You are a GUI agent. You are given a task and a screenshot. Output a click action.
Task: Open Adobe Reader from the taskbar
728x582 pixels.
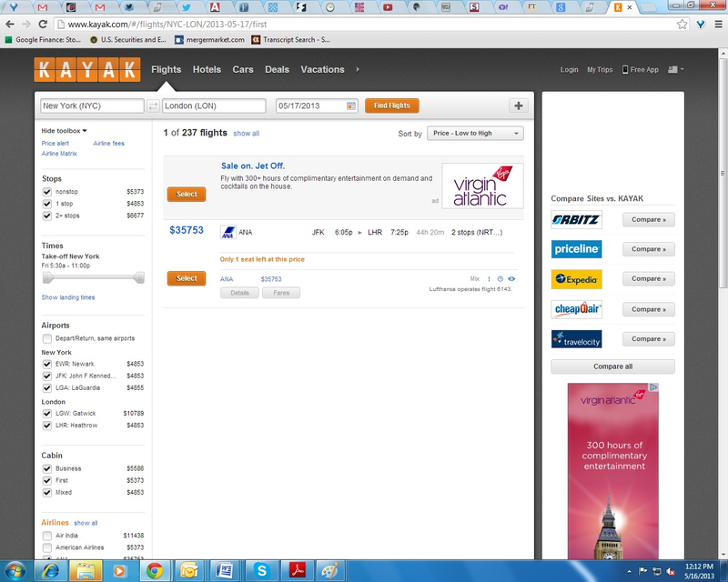pos(298,571)
